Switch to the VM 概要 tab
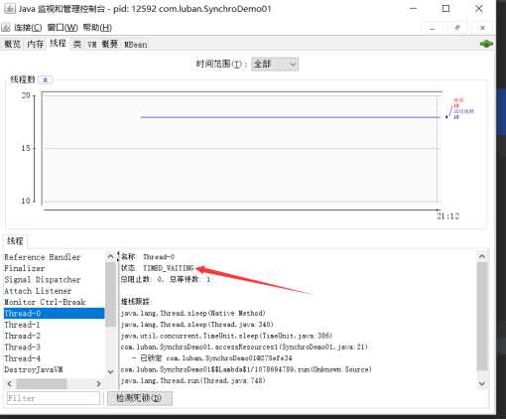Screen dimensions: 506x420 pyautogui.click(x=102, y=44)
